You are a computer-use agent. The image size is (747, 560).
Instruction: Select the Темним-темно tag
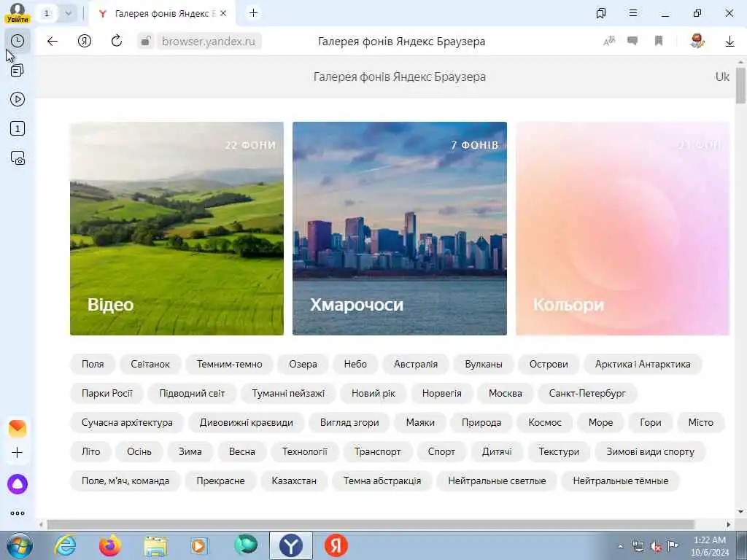[x=230, y=365]
